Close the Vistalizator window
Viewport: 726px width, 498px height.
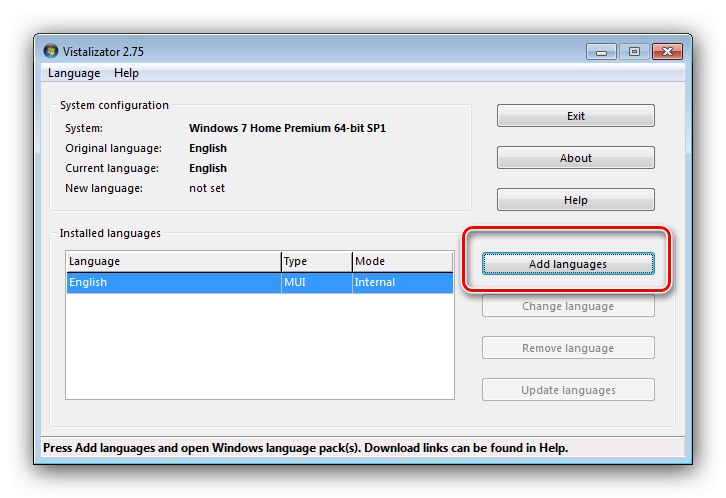coord(667,52)
